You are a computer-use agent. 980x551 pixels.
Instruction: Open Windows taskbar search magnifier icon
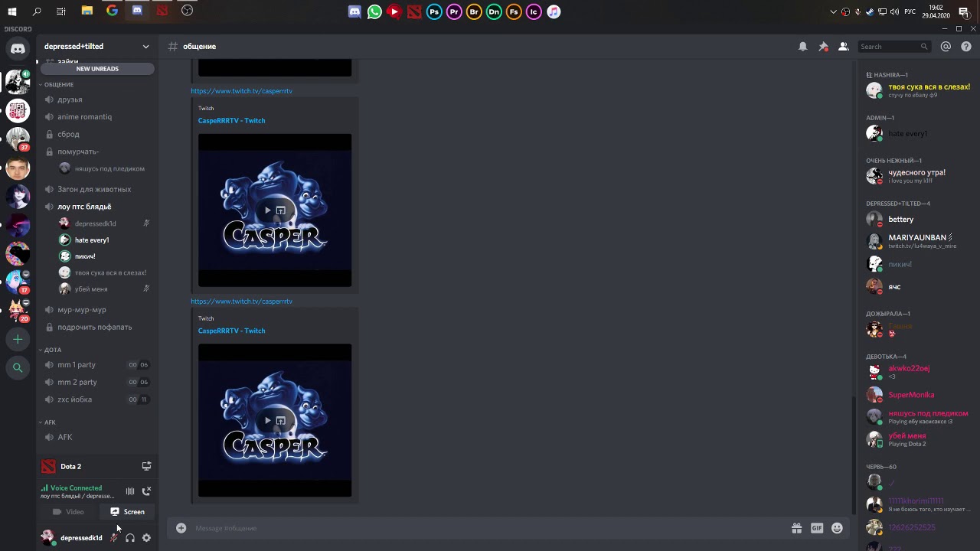click(37, 11)
